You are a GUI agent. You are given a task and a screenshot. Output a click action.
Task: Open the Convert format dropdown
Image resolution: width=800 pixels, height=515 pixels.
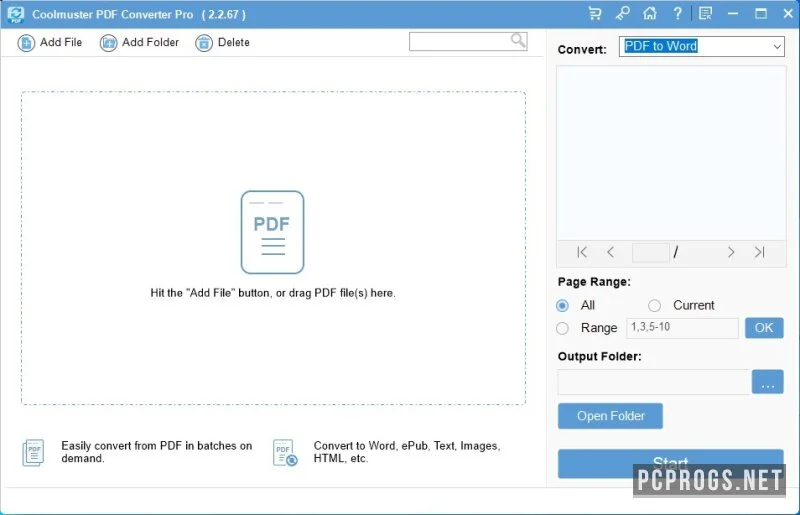(x=702, y=46)
